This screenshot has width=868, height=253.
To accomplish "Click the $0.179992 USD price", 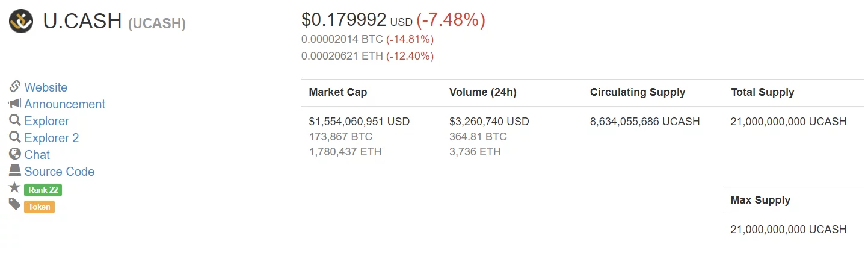I will tap(357, 20).
